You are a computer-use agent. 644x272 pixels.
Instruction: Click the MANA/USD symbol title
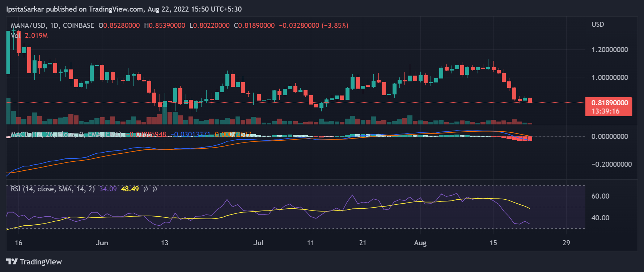(28, 25)
